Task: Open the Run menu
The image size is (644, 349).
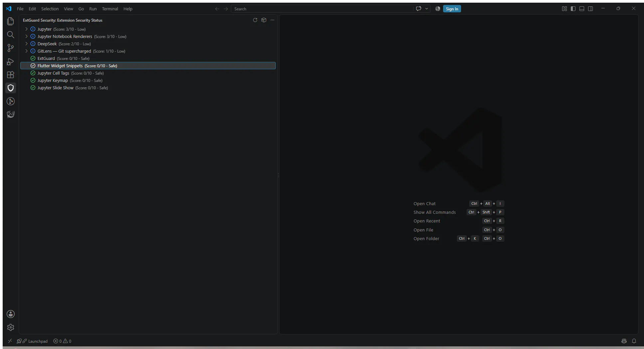Action: pos(93,9)
